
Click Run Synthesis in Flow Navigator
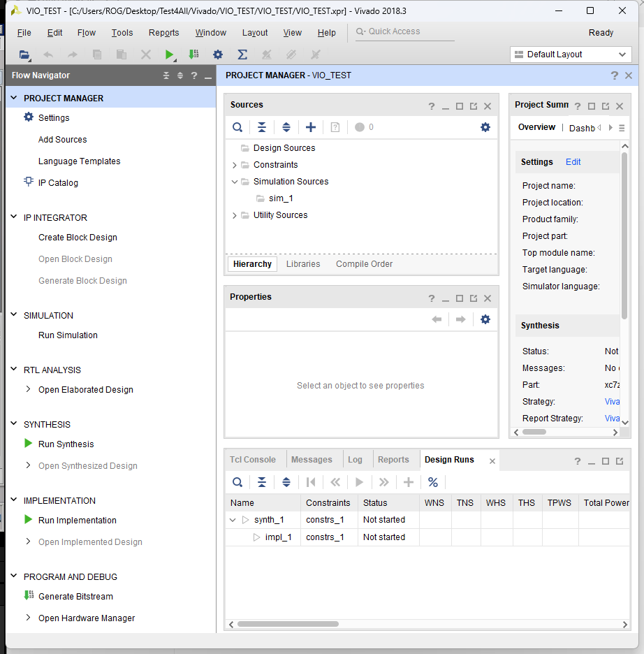[66, 444]
